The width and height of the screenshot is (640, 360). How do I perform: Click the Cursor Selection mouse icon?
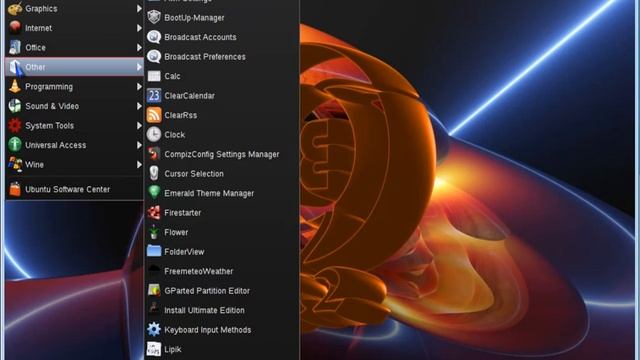[x=154, y=173]
